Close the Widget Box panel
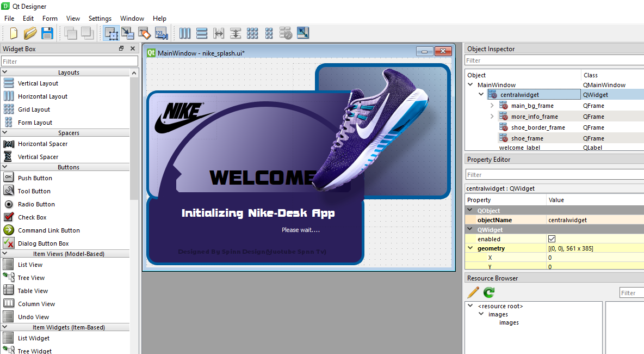Screen dimensions: 644x354 point(133,48)
